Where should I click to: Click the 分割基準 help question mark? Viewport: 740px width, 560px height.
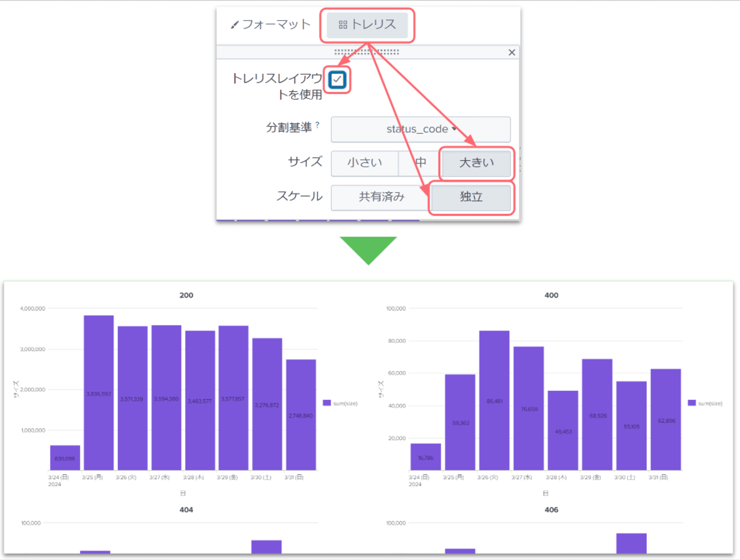point(317,125)
